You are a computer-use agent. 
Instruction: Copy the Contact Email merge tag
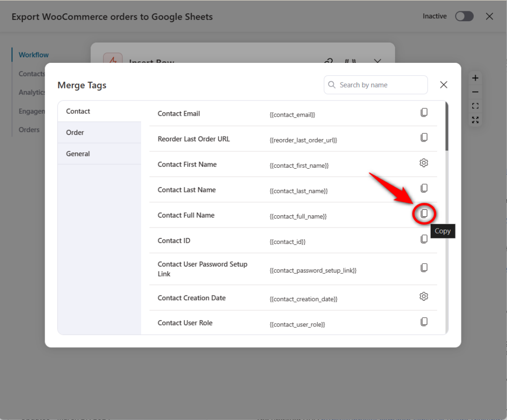[424, 112]
